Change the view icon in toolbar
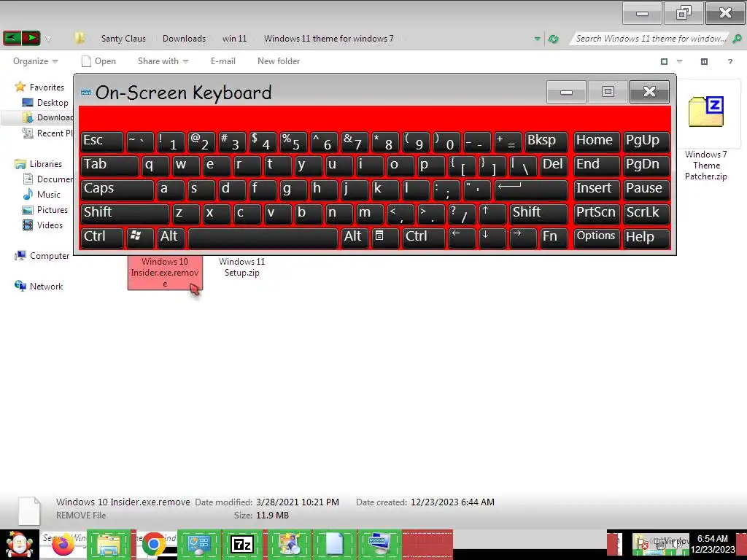747x560 pixels. tap(664, 61)
